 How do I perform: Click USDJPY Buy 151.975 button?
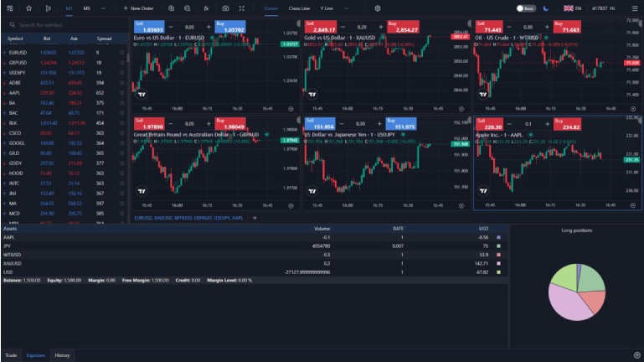click(x=401, y=124)
